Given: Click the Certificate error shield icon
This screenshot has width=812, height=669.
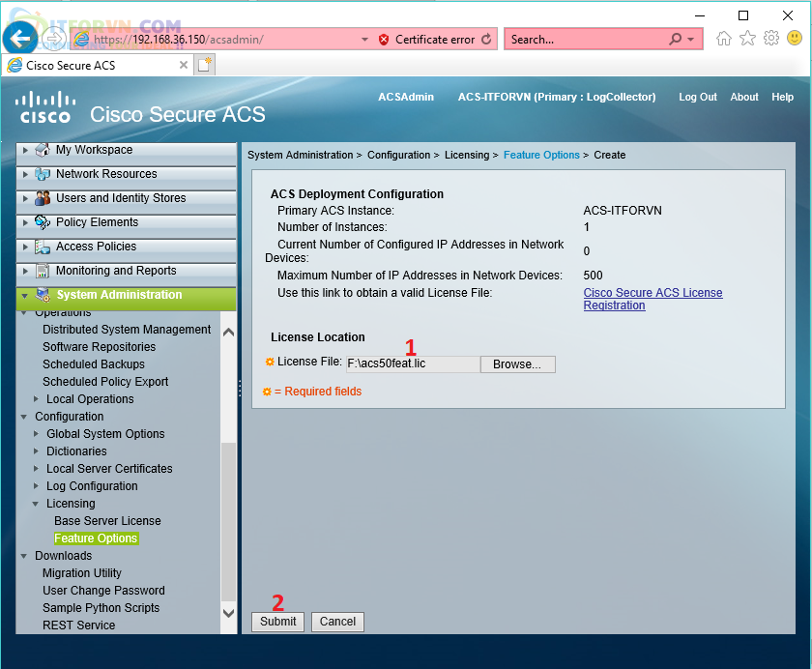Looking at the screenshot, I should (x=384, y=40).
